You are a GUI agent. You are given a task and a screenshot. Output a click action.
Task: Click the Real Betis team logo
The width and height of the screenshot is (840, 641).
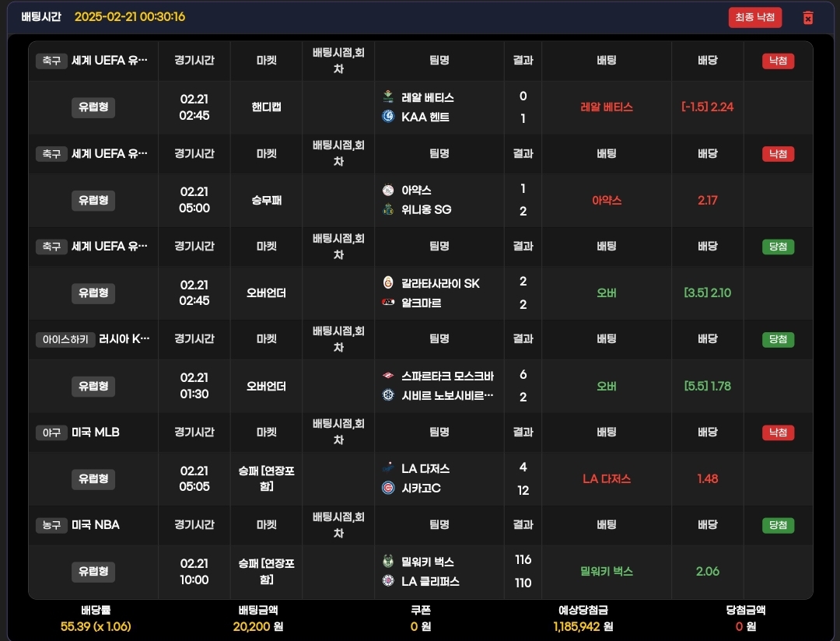388,97
